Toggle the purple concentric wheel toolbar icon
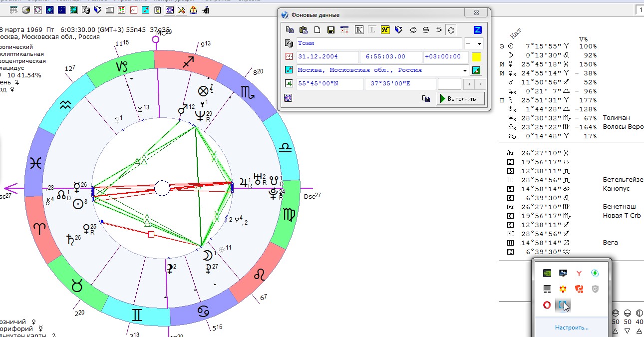 pyautogui.click(x=170, y=9)
